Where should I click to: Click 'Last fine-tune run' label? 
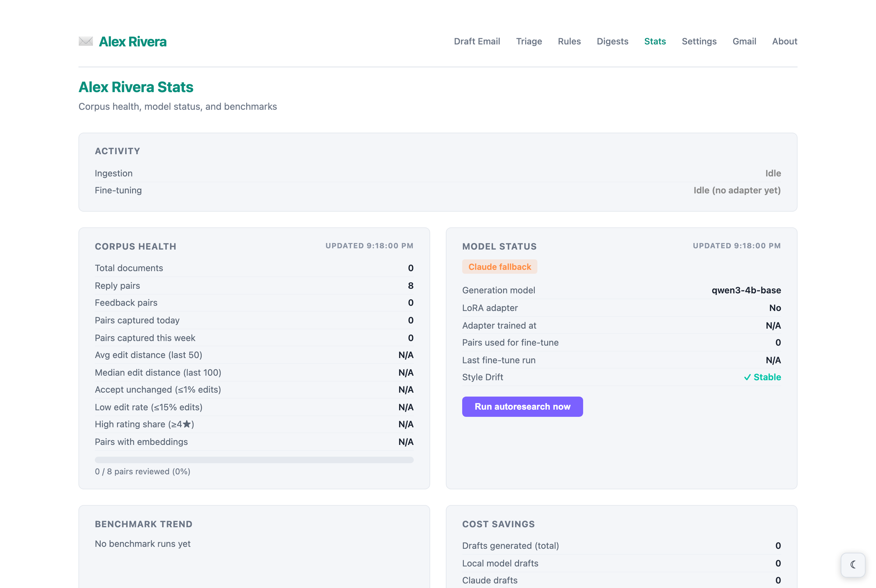(x=498, y=360)
